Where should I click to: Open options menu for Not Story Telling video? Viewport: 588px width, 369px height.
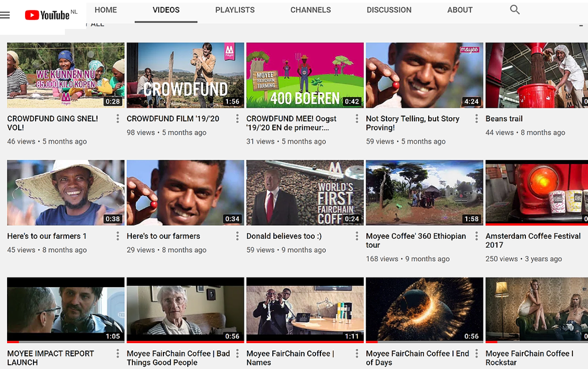click(x=476, y=118)
